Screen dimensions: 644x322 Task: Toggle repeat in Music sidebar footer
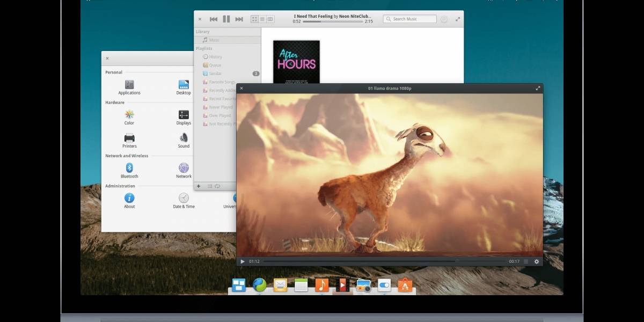(x=217, y=186)
